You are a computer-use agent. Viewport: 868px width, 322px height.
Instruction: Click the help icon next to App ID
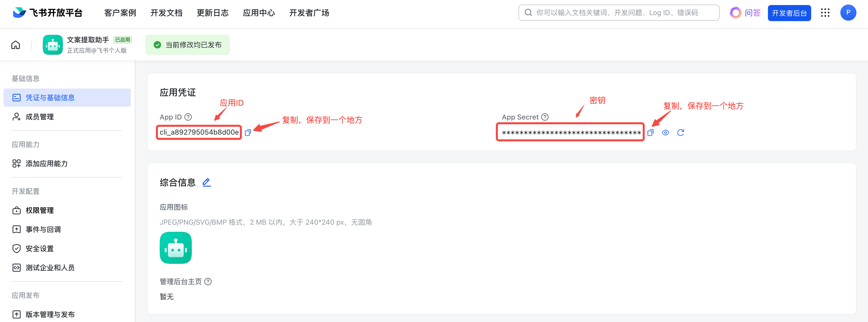[188, 117]
